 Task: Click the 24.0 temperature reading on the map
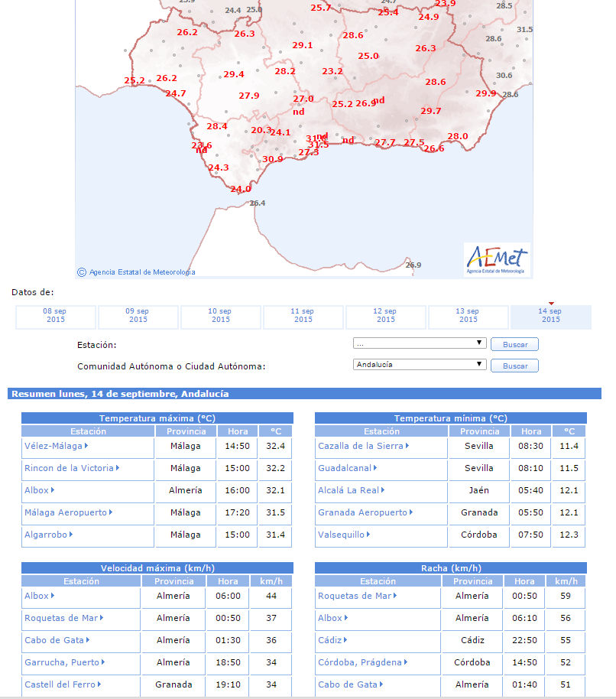pos(241,189)
